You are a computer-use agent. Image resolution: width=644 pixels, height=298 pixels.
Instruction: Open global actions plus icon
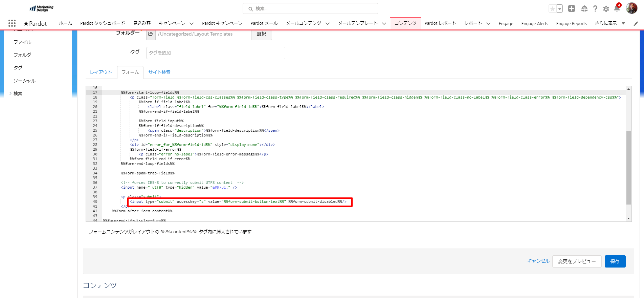[x=572, y=9]
